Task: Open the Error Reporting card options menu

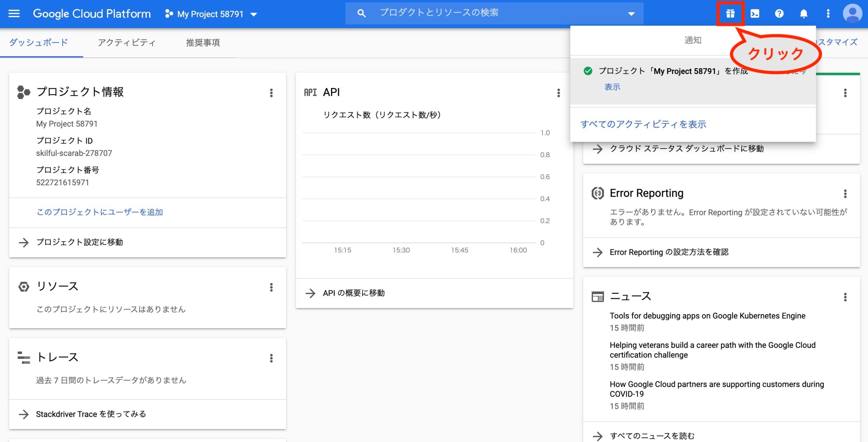Action: tap(845, 194)
